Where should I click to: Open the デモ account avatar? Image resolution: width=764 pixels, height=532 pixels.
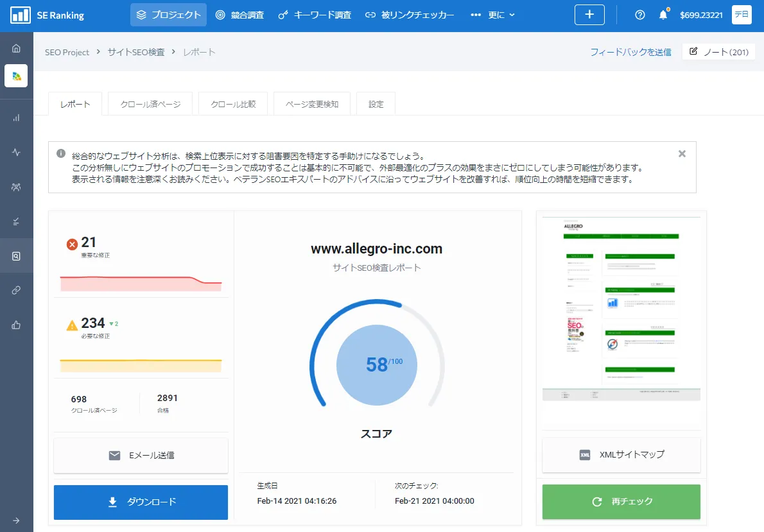pos(742,15)
